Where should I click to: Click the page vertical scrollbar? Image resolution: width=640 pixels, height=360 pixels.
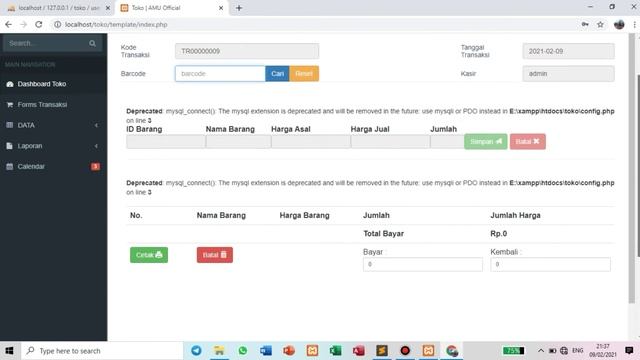coord(632,168)
